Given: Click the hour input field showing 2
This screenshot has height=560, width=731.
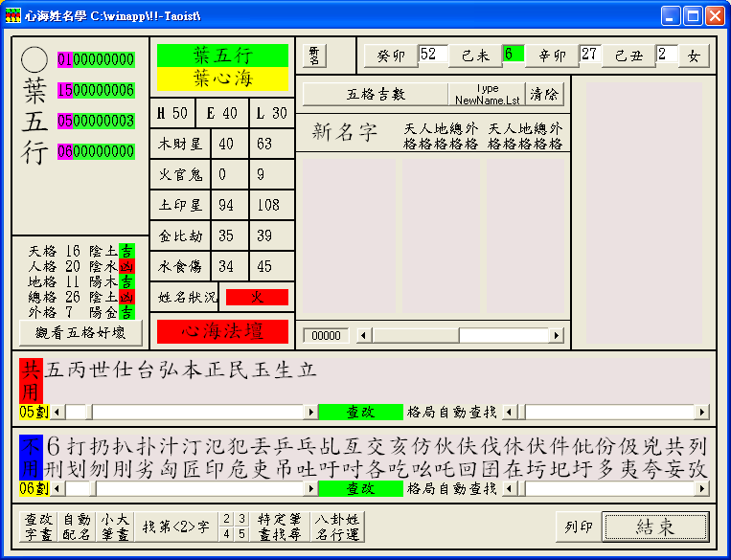Looking at the screenshot, I should pos(667,54).
